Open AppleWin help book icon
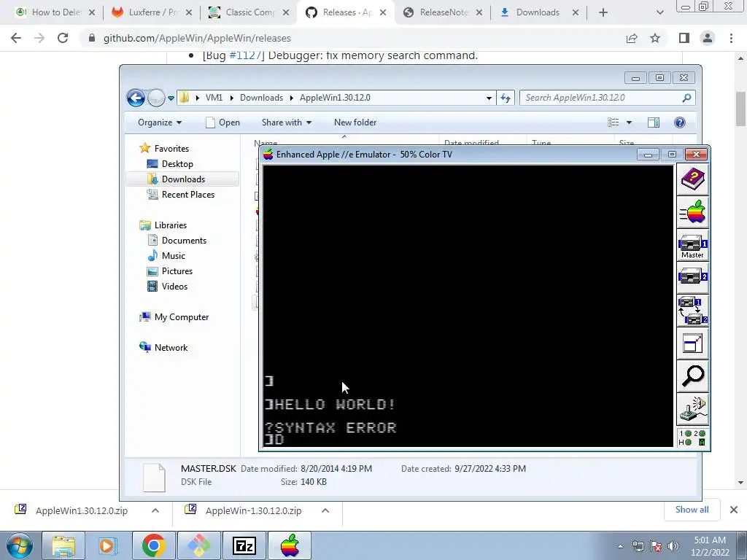 [693, 180]
